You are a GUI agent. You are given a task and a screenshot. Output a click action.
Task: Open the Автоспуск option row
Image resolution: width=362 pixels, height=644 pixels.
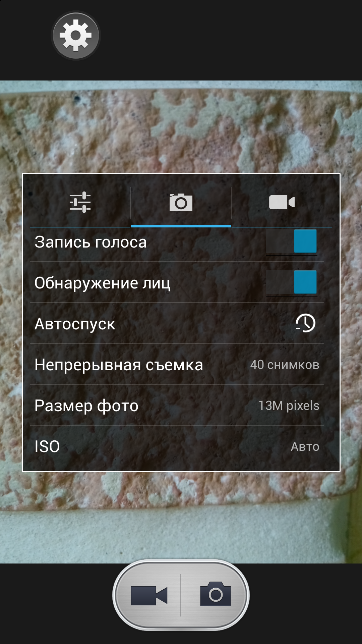[x=177, y=323]
